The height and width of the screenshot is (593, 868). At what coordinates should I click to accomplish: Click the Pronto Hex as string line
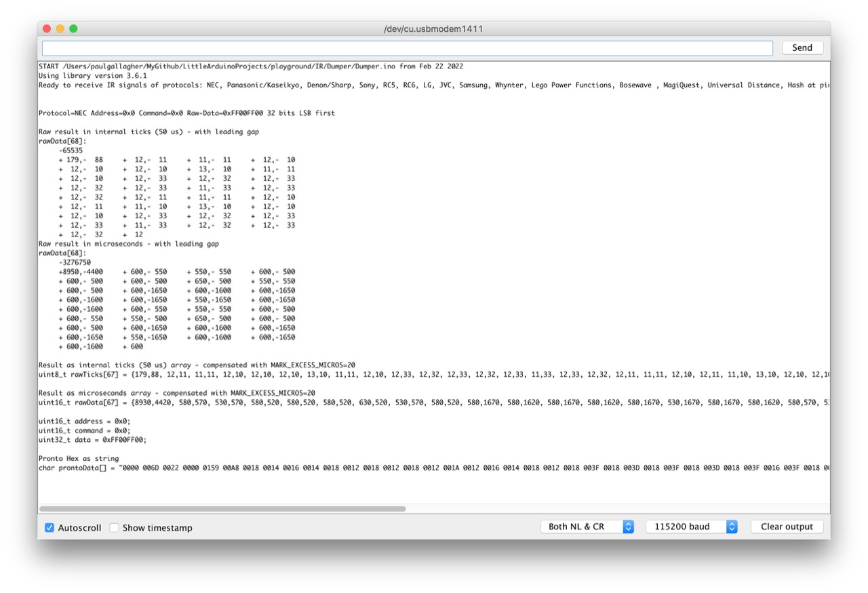[x=79, y=459]
